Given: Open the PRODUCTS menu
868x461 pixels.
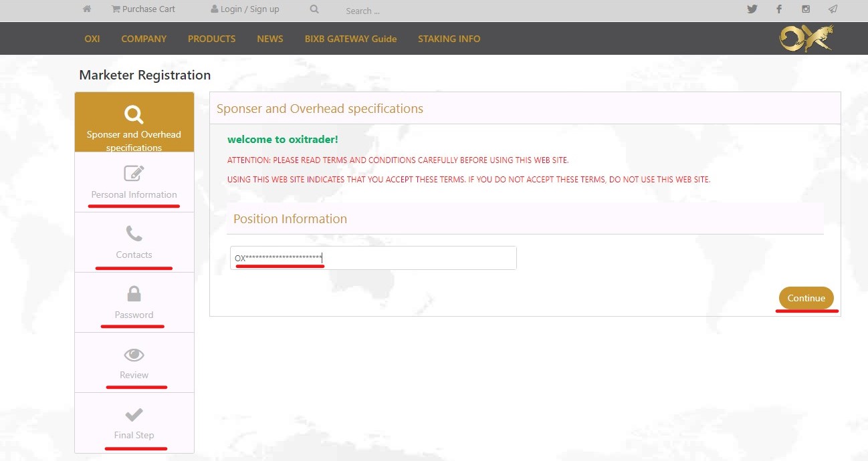Looking at the screenshot, I should pyautogui.click(x=211, y=39).
